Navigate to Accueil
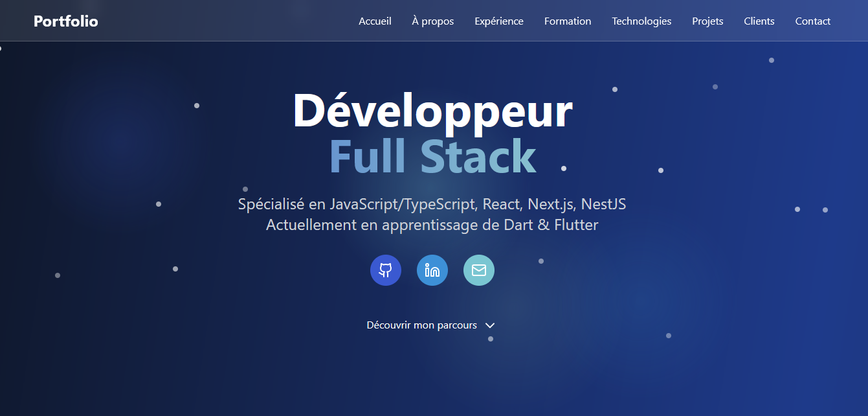Image resolution: width=868 pixels, height=416 pixels. click(375, 21)
